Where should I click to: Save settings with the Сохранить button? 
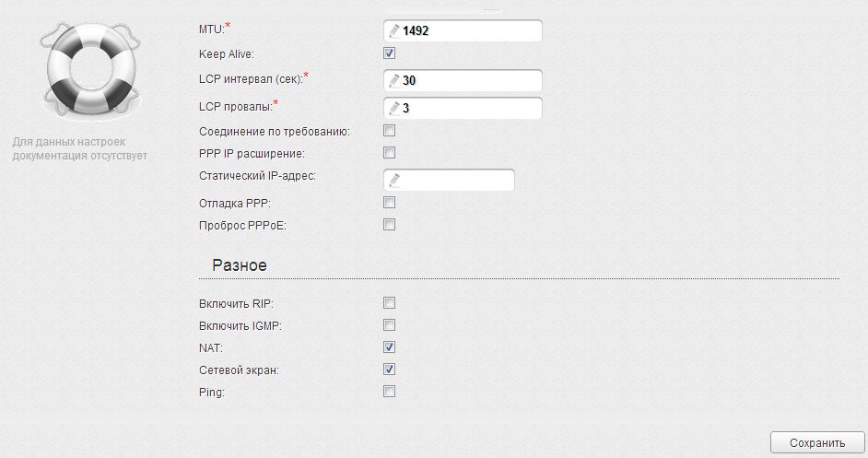pyautogui.click(x=817, y=442)
